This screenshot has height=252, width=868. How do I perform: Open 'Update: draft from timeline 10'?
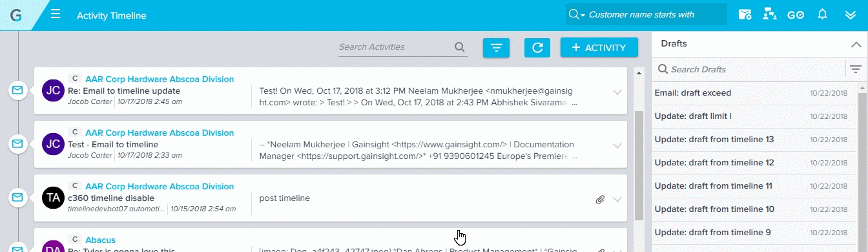click(x=754, y=209)
